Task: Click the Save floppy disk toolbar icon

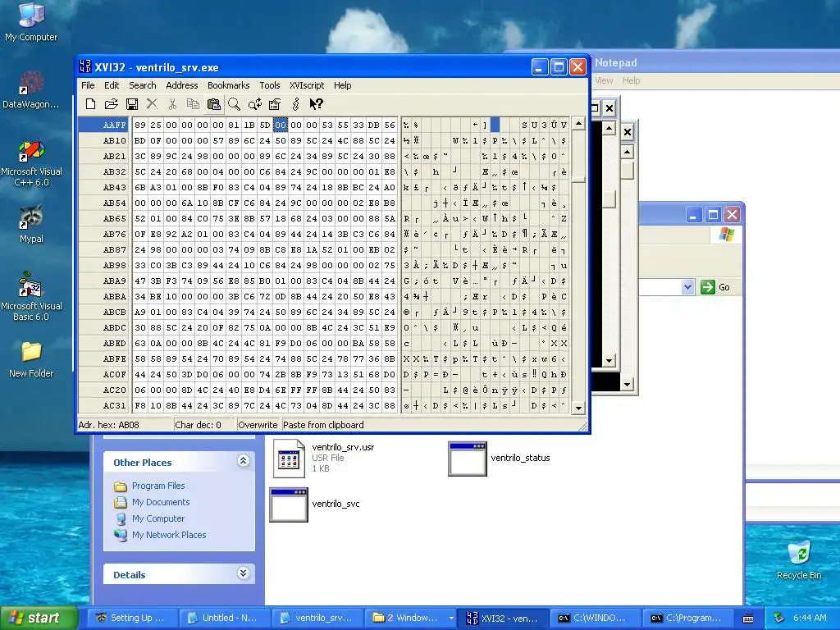Action: 132,104
